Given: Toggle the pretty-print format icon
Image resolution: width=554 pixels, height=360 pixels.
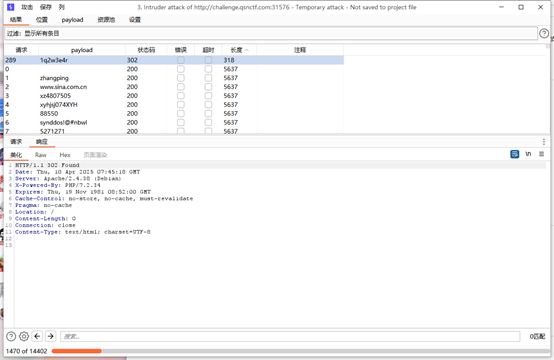Looking at the screenshot, I should [x=515, y=154].
